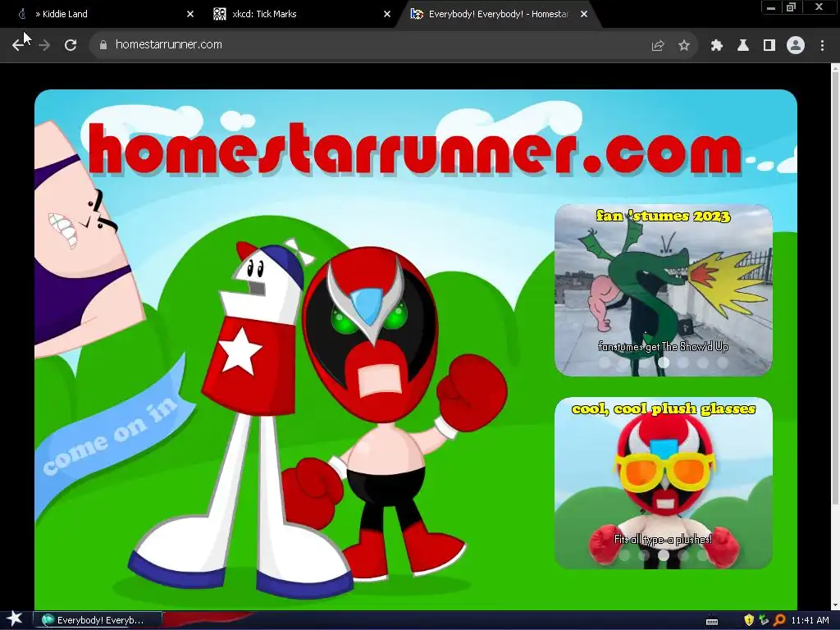
Task: Click the Homestar tab favicon
Action: click(416, 14)
